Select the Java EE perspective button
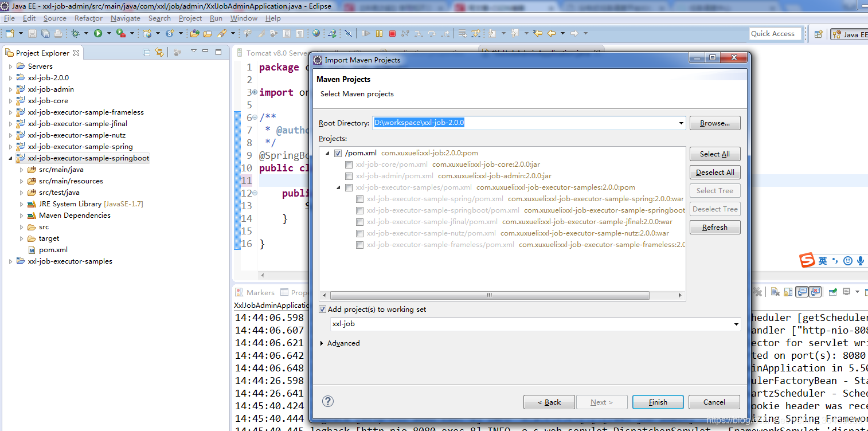868x431 pixels. click(x=850, y=34)
